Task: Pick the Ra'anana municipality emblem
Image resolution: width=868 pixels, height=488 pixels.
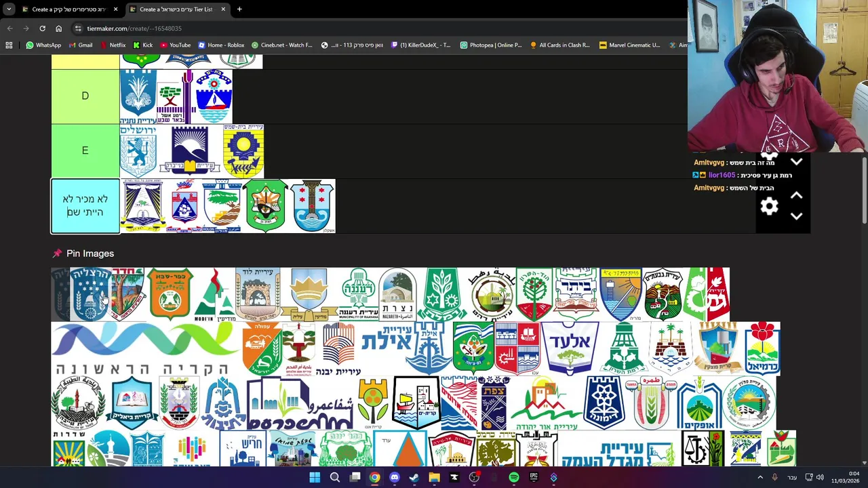Action: 359,294
